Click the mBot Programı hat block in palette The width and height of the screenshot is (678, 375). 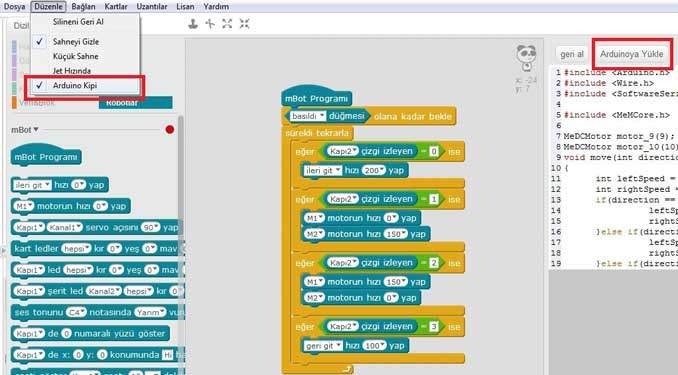click(x=46, y=156)
